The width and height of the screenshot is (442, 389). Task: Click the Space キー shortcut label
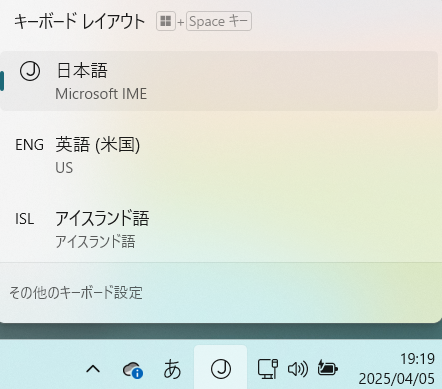219,21
